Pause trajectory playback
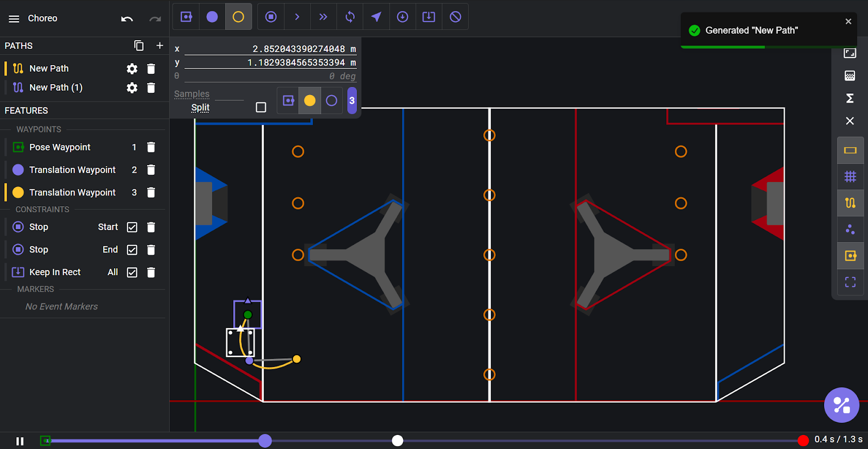Screen dimensions: 868x449 pos(20,441)
